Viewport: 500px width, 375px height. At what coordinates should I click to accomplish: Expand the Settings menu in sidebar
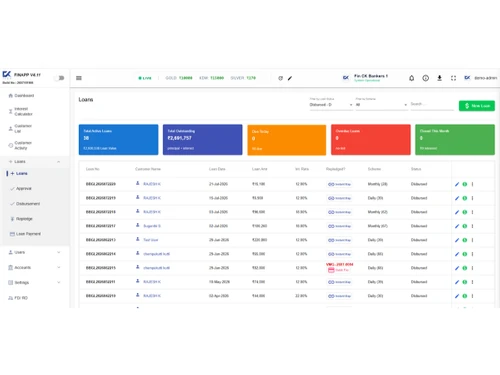(x=35, y=283)
